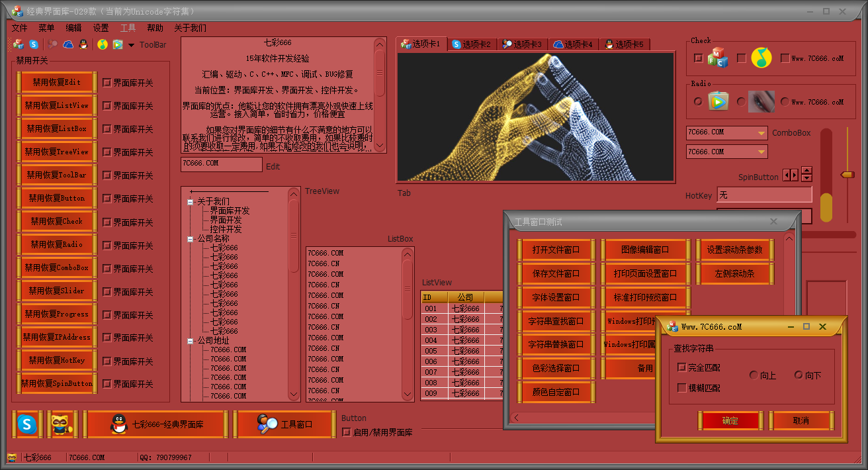Click the Edit text field containing 7C666.COM

[221, 164]
